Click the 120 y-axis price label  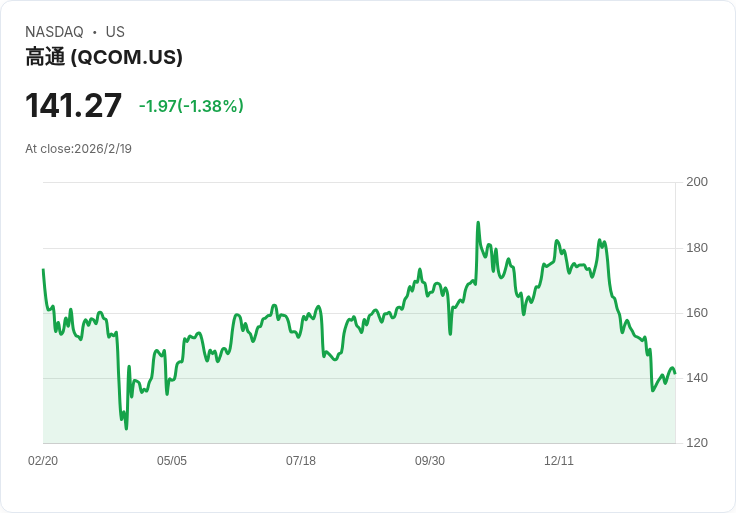click(x=697, y=443)
